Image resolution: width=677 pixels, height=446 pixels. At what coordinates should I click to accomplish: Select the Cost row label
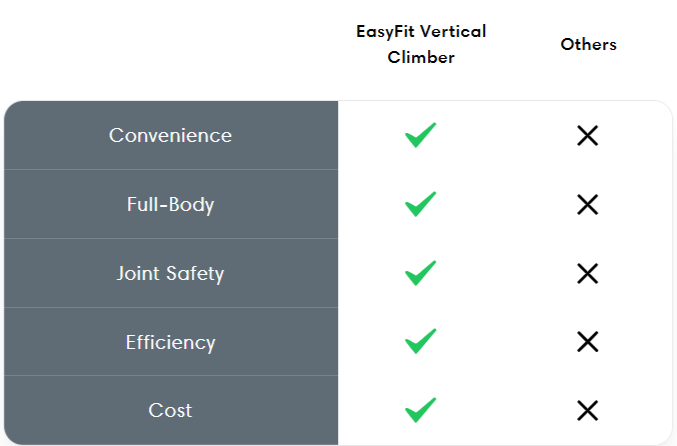coord(171,410)
